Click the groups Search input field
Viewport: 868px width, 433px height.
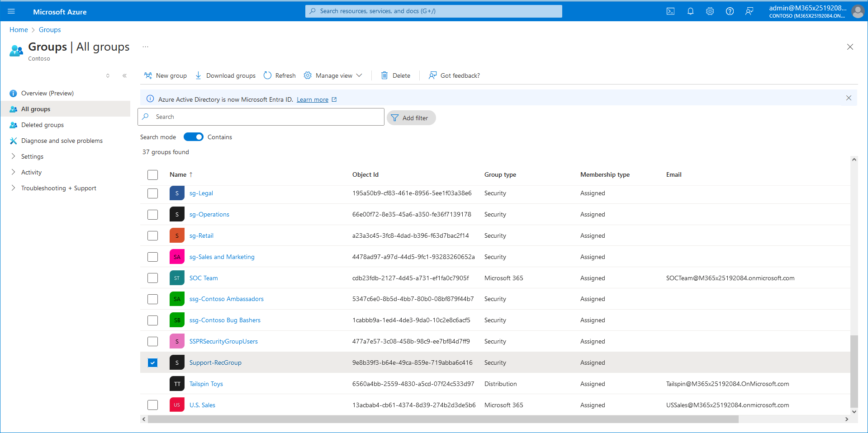click(x=261, y=117)
